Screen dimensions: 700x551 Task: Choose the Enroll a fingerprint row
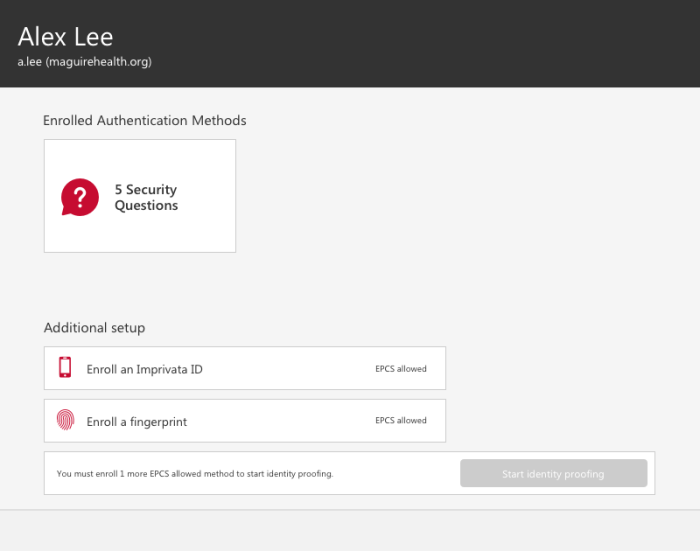pos(244,421)
